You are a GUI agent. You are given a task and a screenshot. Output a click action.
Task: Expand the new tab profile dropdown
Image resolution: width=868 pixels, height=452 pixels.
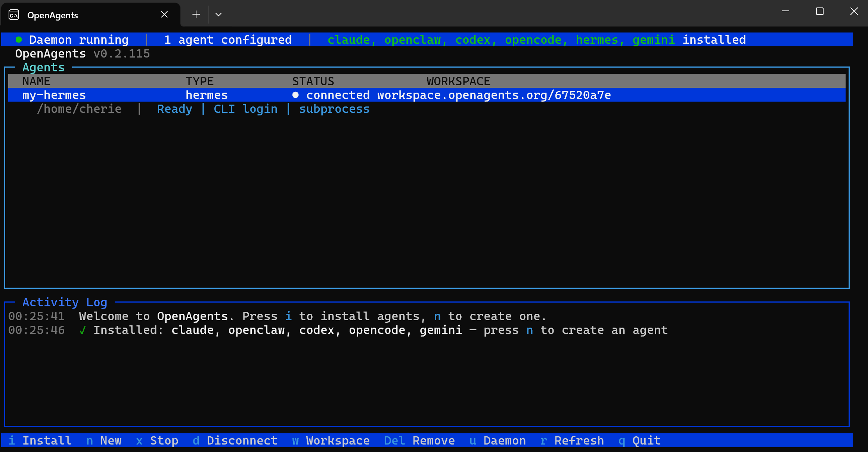(x=218, y=15)
